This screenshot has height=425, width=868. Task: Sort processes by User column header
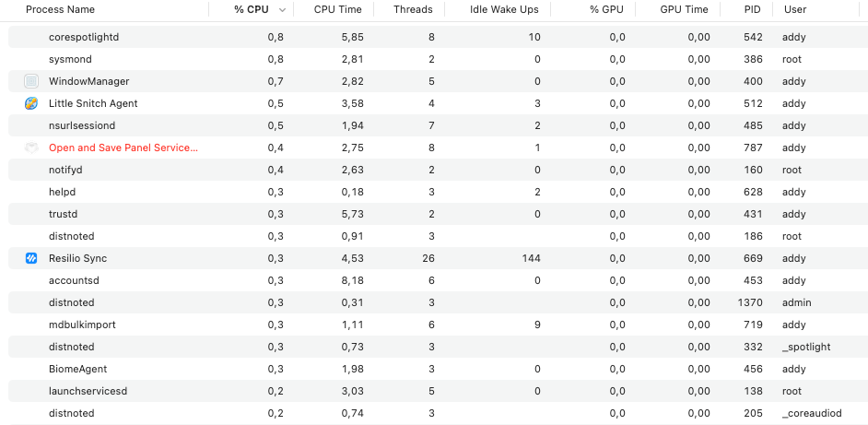coord(795,9)
